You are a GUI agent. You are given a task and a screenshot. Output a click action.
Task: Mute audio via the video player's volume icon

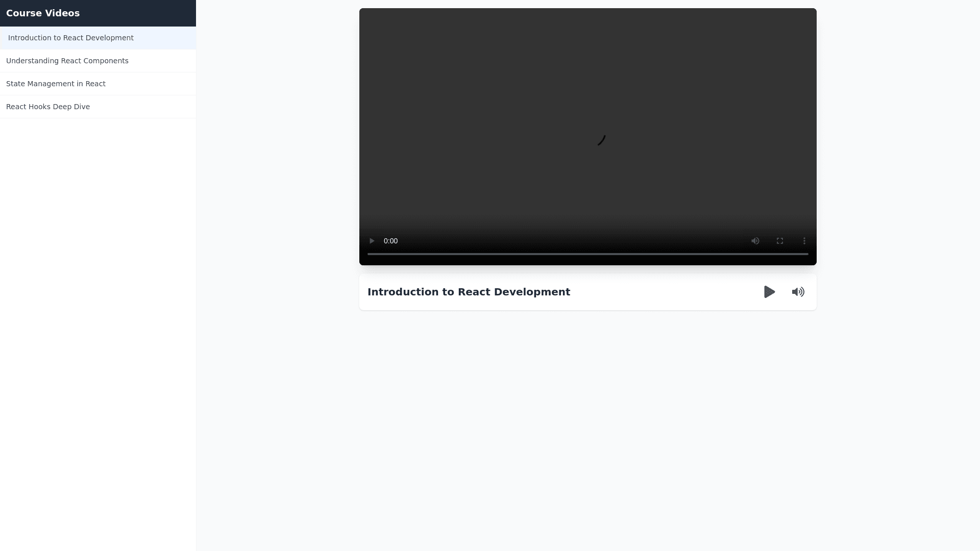[755, 241]
